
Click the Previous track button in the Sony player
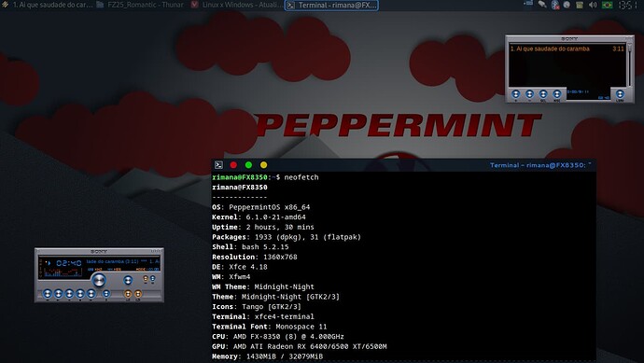(x=48, y=294)
